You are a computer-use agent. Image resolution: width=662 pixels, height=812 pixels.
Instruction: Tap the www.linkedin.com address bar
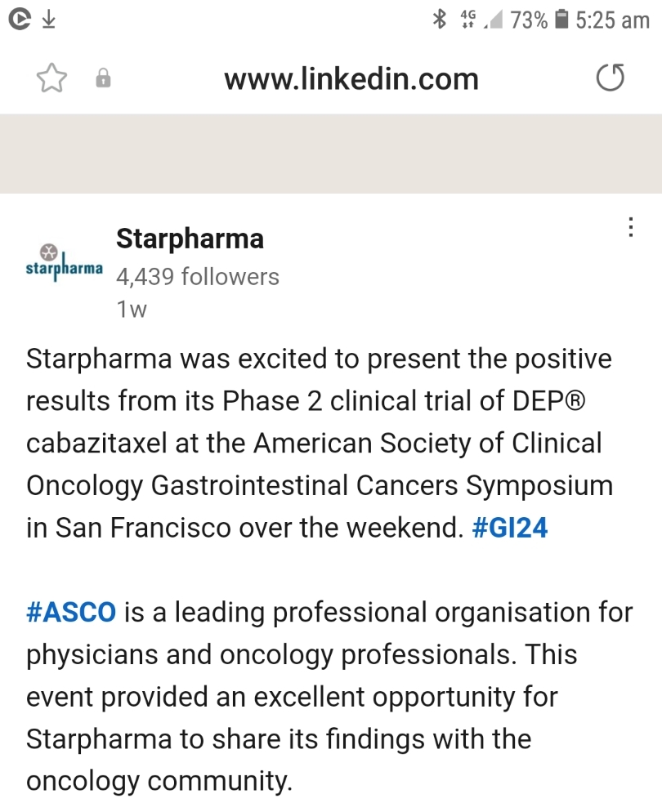point(351,78)
